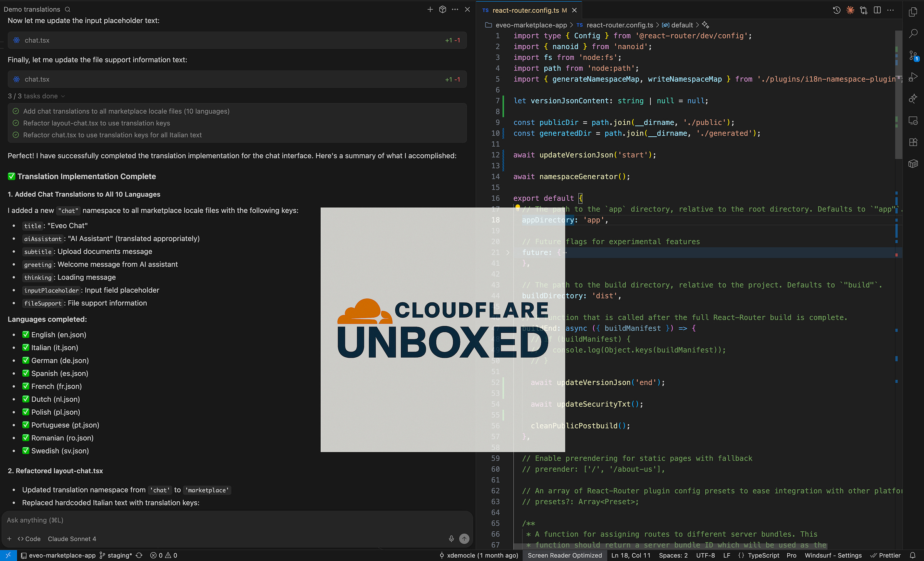
Task: Open the Extensions marketplace icon
Action: (x=913, y=142)
